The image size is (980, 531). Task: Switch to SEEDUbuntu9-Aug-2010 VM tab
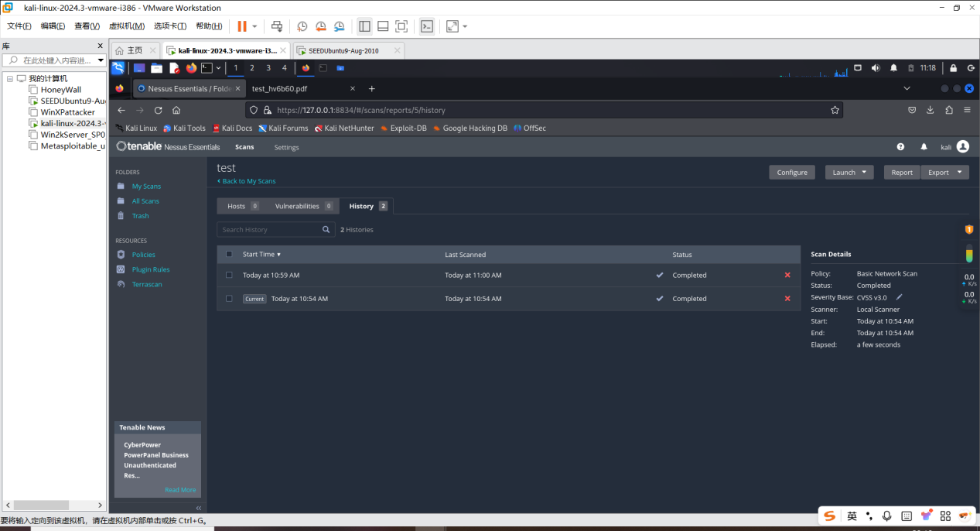348,50
